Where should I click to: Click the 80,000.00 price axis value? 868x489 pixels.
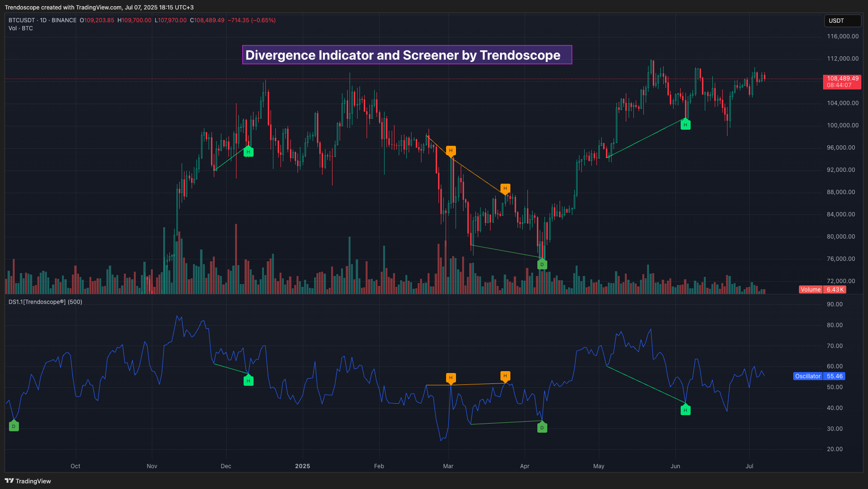click(x=841, y=237)
